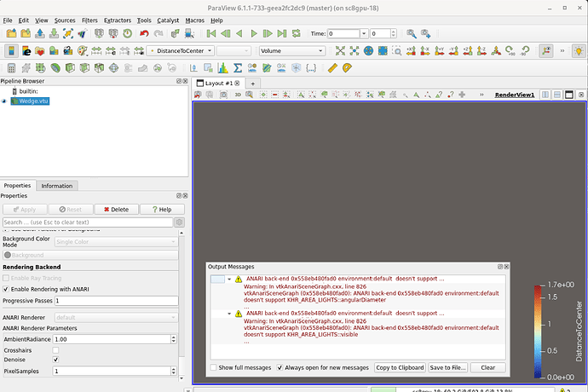Screen dimensions: 588x392
Task: Open the Calculator filter
Action: [11, 68]
